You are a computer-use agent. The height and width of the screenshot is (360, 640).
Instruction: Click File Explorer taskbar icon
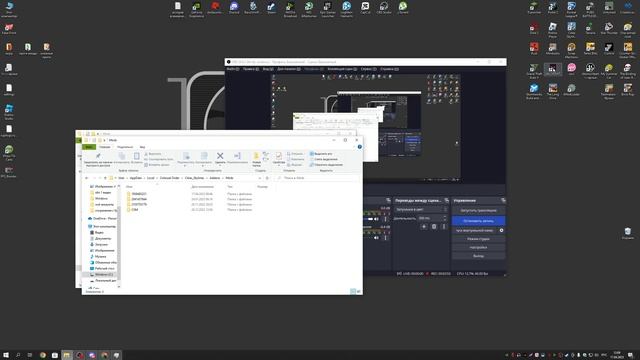coord(67,355)
